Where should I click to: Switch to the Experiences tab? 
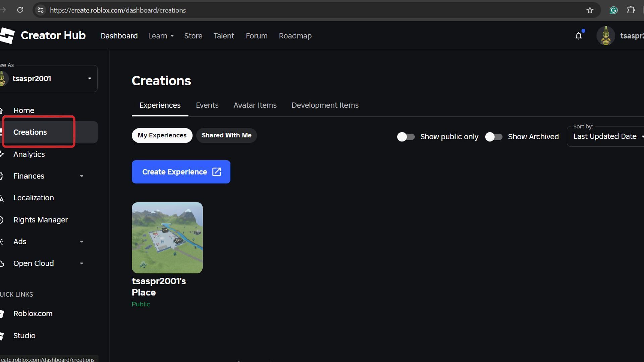(160, 105)
